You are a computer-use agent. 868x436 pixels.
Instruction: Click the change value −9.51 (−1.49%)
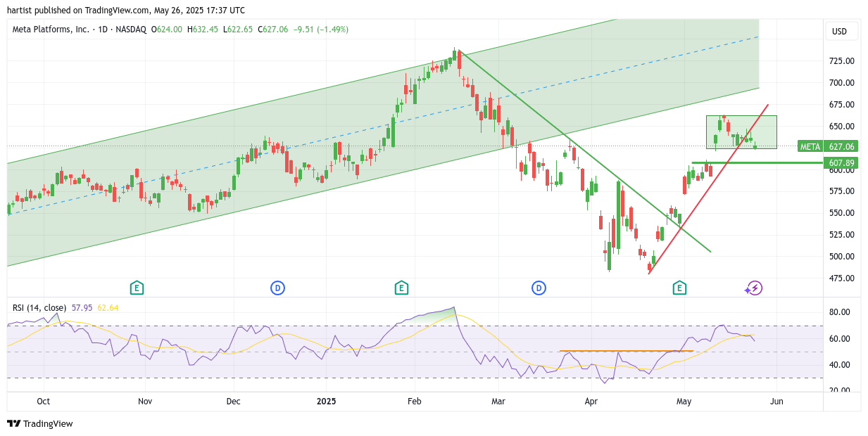[x=321, y=30]
